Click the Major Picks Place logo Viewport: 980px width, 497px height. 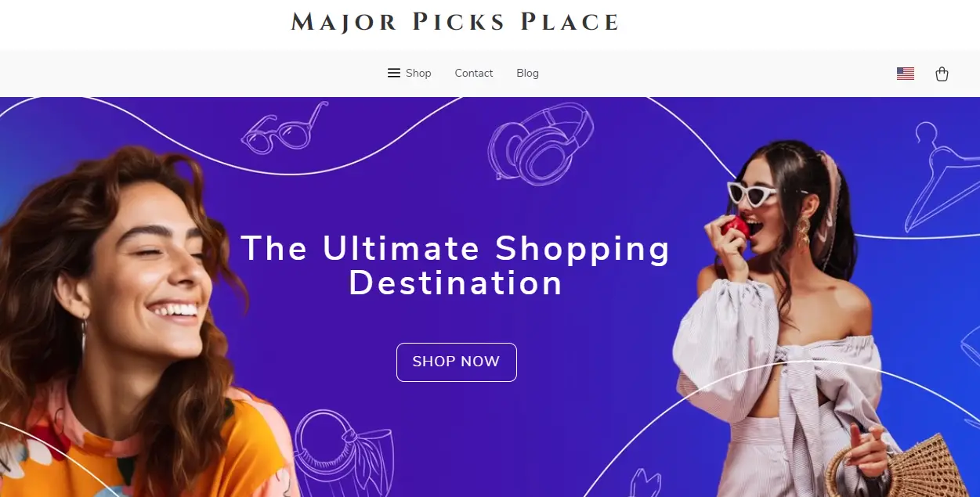click(455, 22)
